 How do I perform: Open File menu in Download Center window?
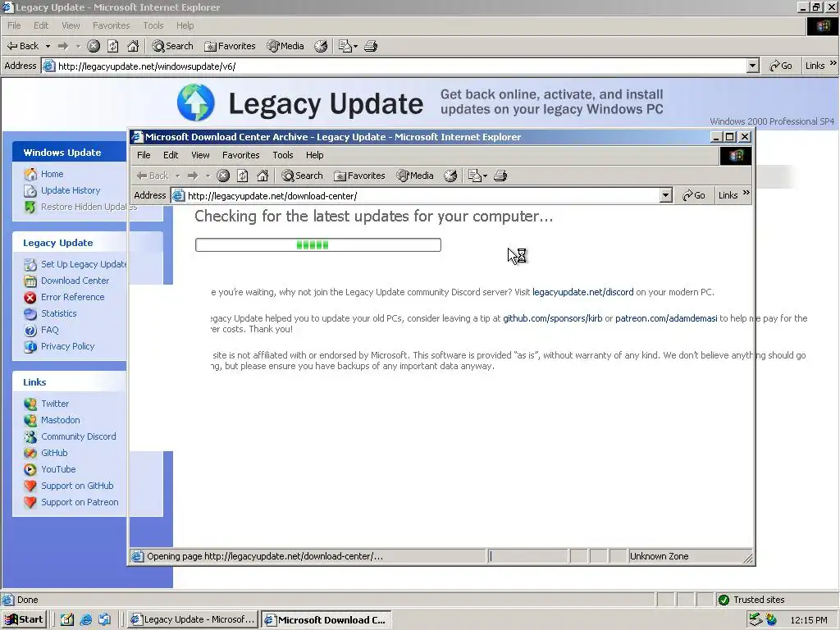click(x=144, y=155)
